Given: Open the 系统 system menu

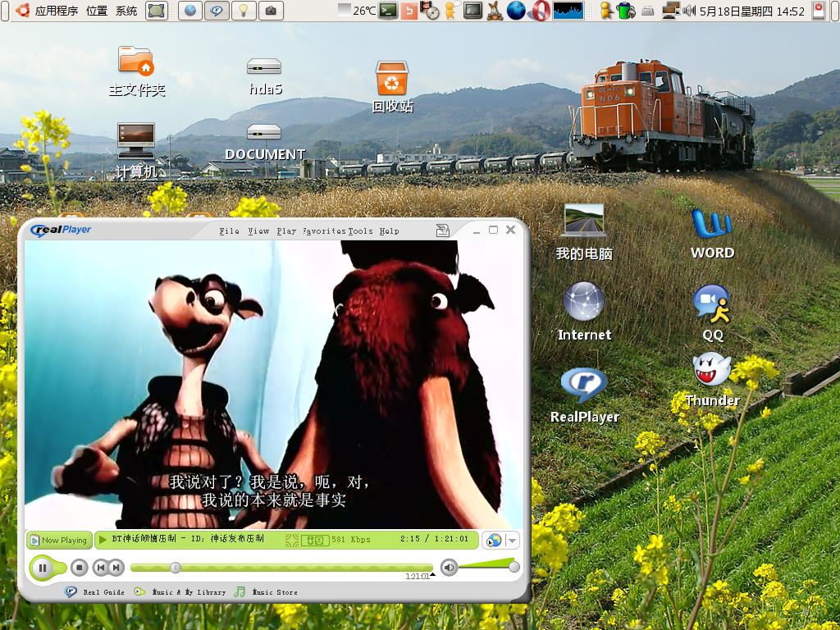Looking at the screenshot, I should (126, 11).
